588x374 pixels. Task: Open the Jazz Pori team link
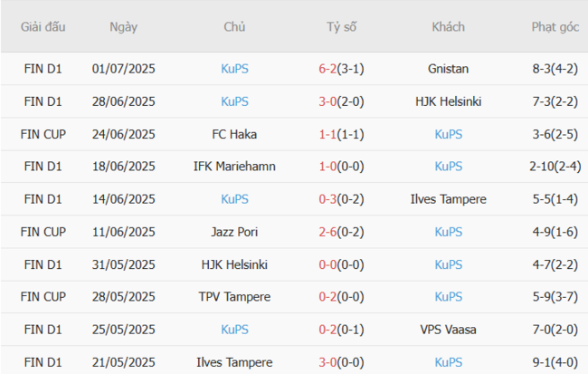pyautogui.click(x=234, y=232)
